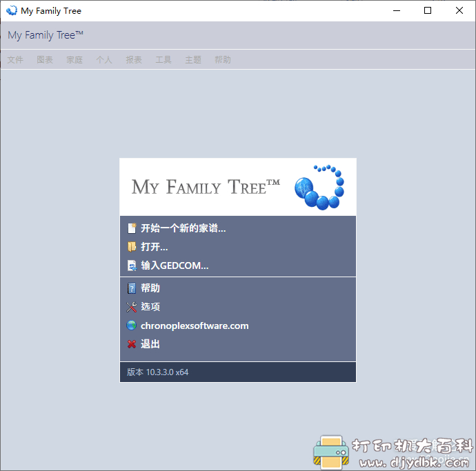Visit chronoplexsoftware.com link

click(195, 325)
